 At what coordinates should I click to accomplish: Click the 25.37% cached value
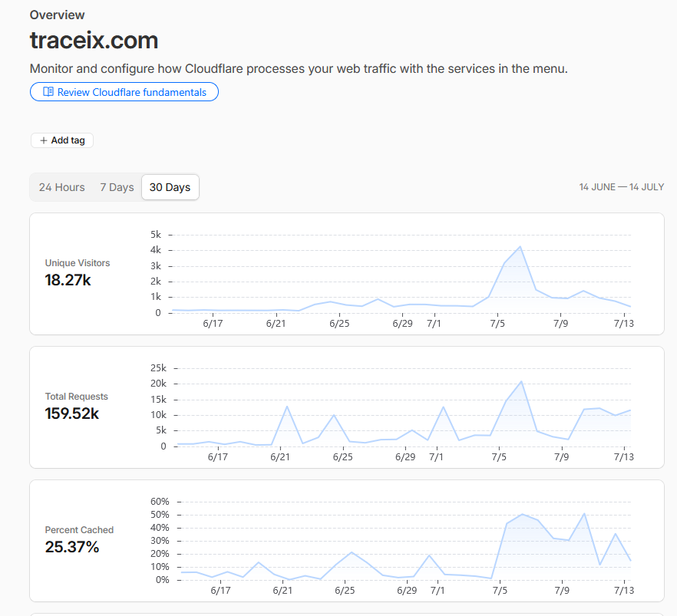[x=72, y=547]
